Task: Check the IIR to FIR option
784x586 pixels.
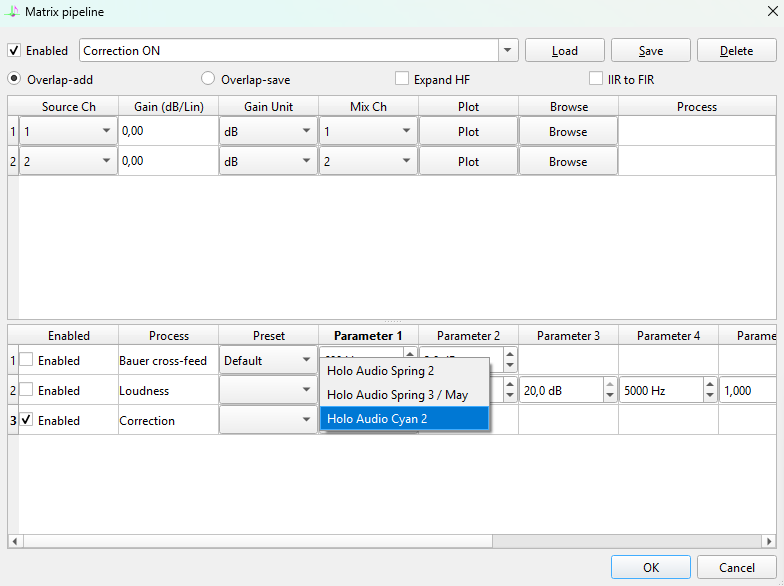Action: 596,79
